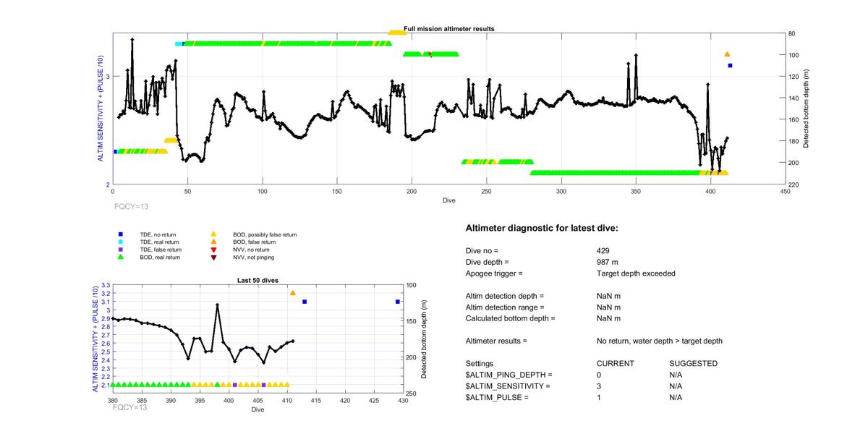Click 'Dive' x-axis label of full mission plot
Image resolution: width=868 pixels, height=442 pixels.
(449, 200)
